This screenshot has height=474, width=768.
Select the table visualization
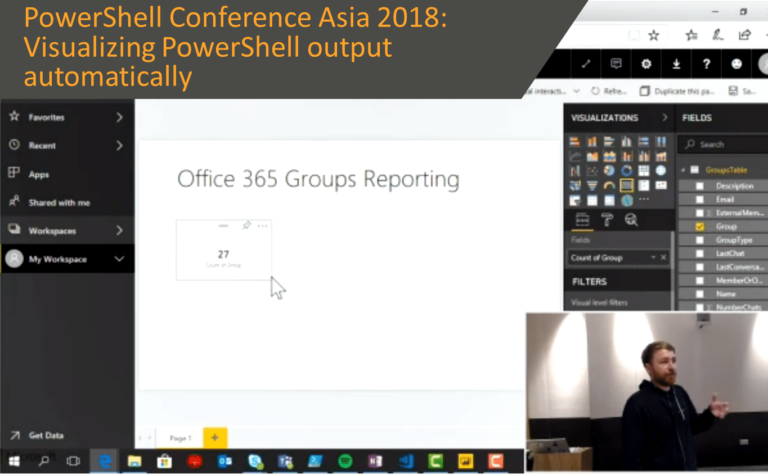coord(592,200)
